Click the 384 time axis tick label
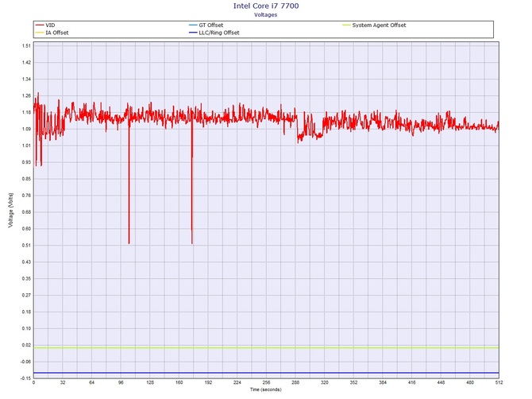Image resolution: width=532 pixels, height=399 pixels. [383, 382]
